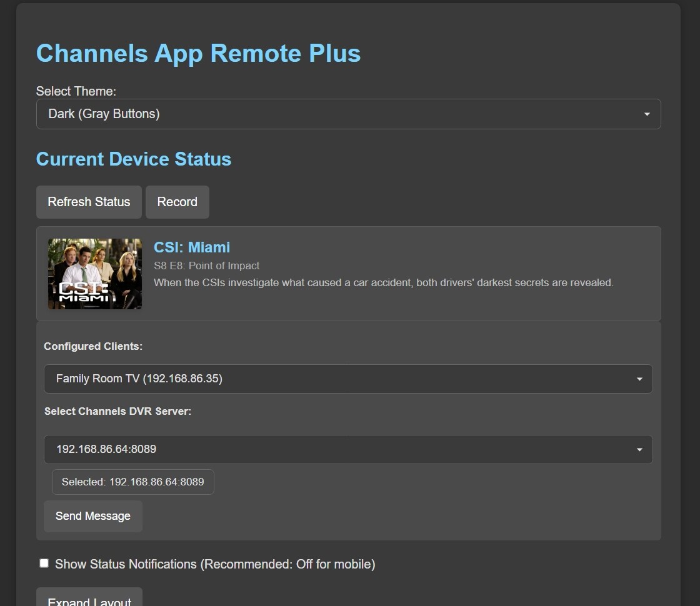
Task: Click the Selected: 192.168.86.64:8089 badge
Action: tap(132, 482)
